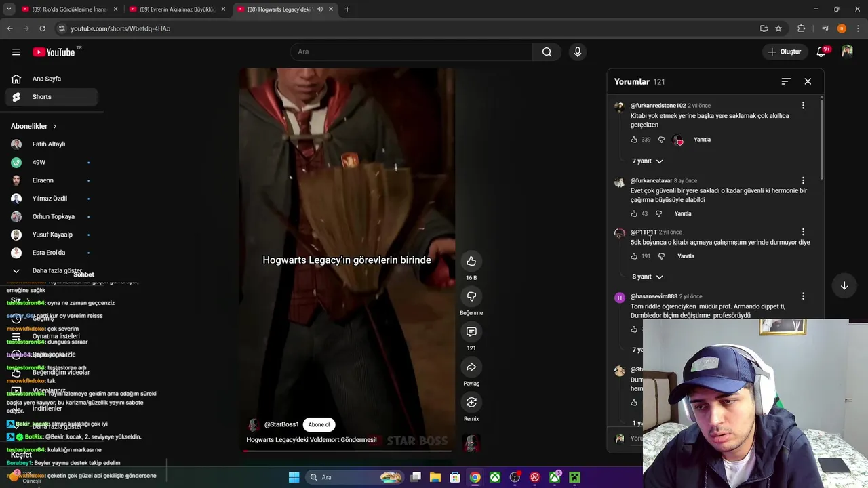
Task: Switch to the Rio'da Gördüklerime tab
Action: tap(69, 9)
